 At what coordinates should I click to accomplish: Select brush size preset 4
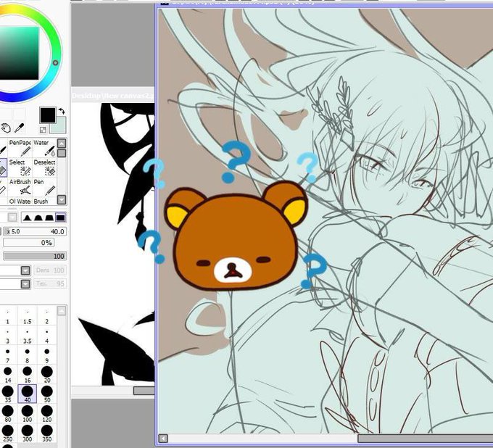(x=47, y=336)
